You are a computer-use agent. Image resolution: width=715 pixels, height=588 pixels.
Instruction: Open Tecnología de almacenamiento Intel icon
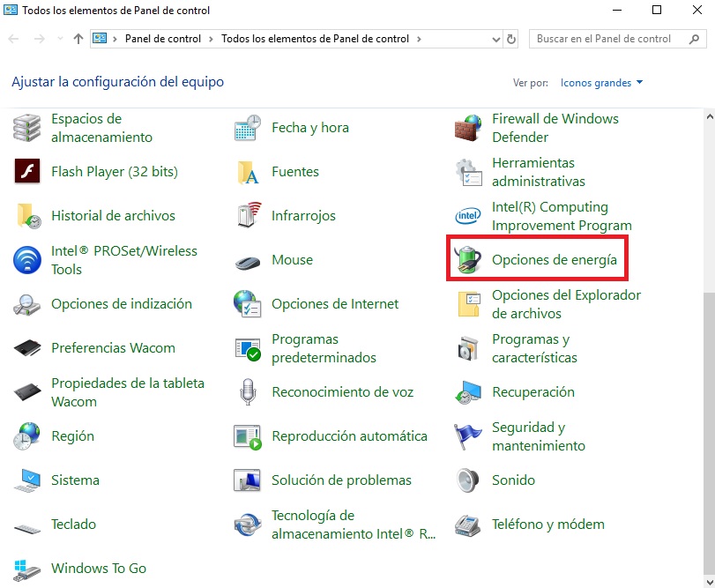(248, 525)
